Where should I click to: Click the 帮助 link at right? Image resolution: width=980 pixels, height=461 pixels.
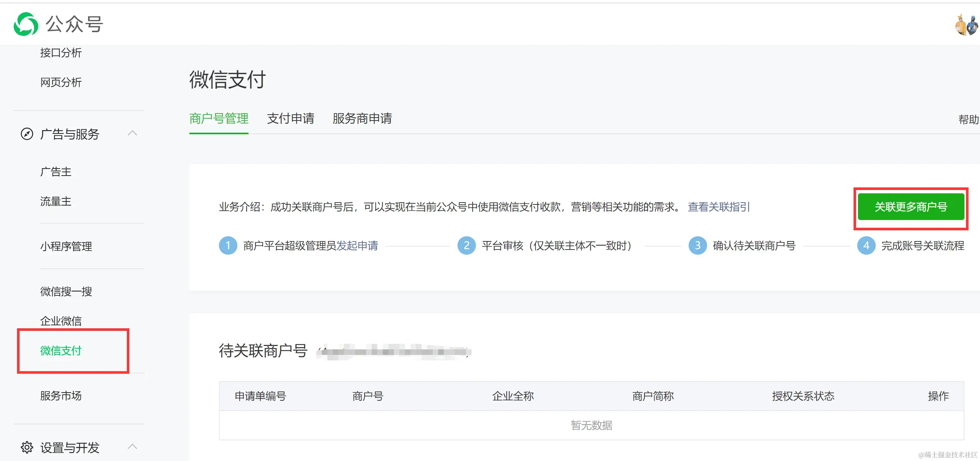tap(968, 119)
